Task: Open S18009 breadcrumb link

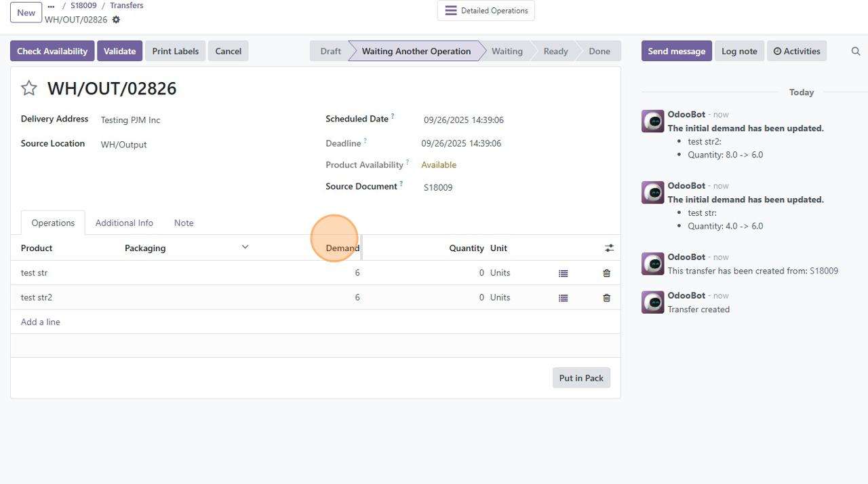Action: [x=83, y=5]
